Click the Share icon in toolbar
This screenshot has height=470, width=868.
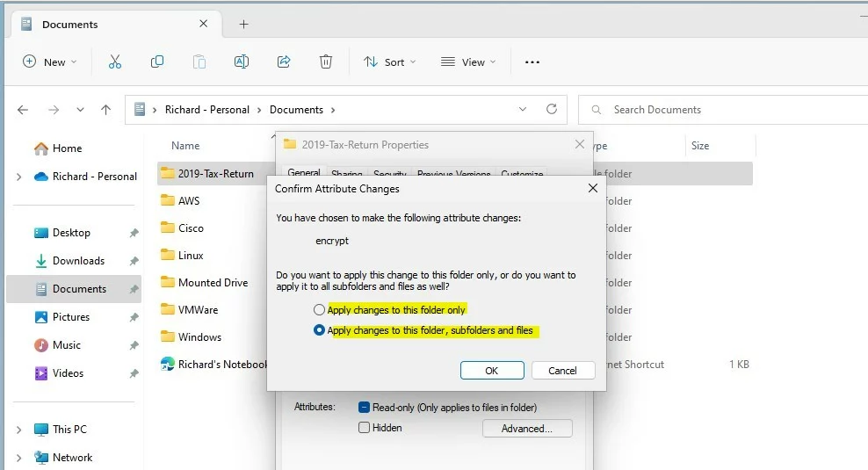284,62
